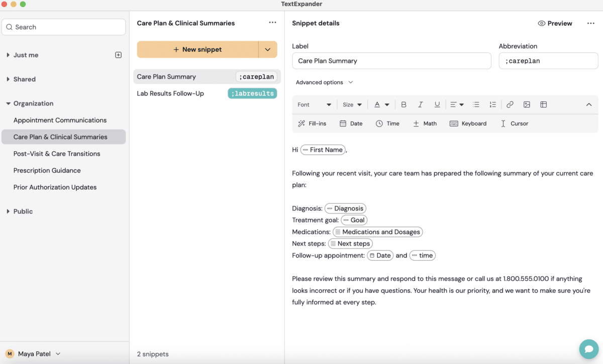Open the text alignment dropdown

click(x=457, y=104)
